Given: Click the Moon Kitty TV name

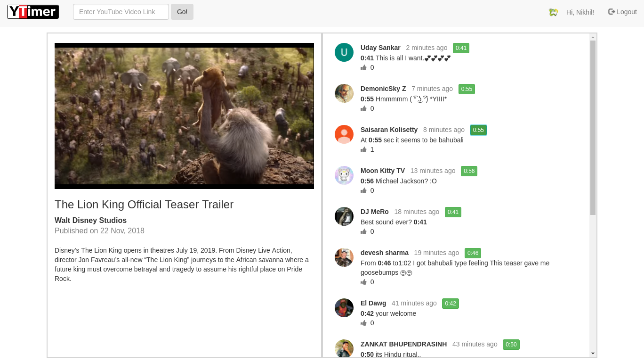Looking at the screenshot, I should click(383, 171).
